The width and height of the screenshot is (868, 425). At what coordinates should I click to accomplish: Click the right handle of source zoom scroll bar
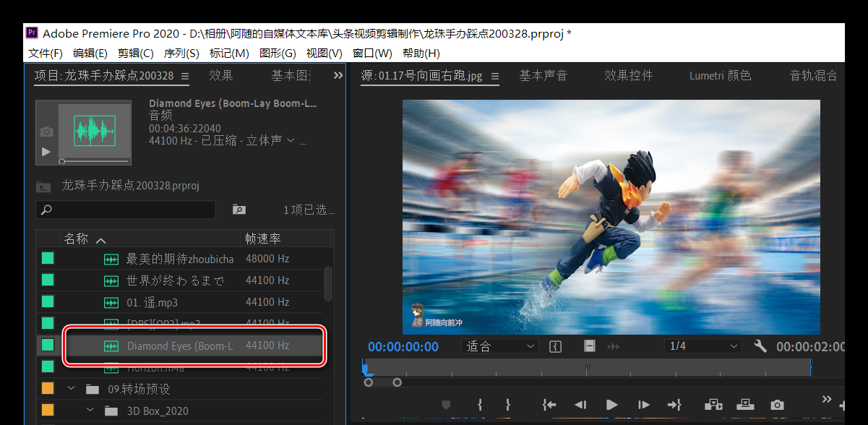point(397,382)
